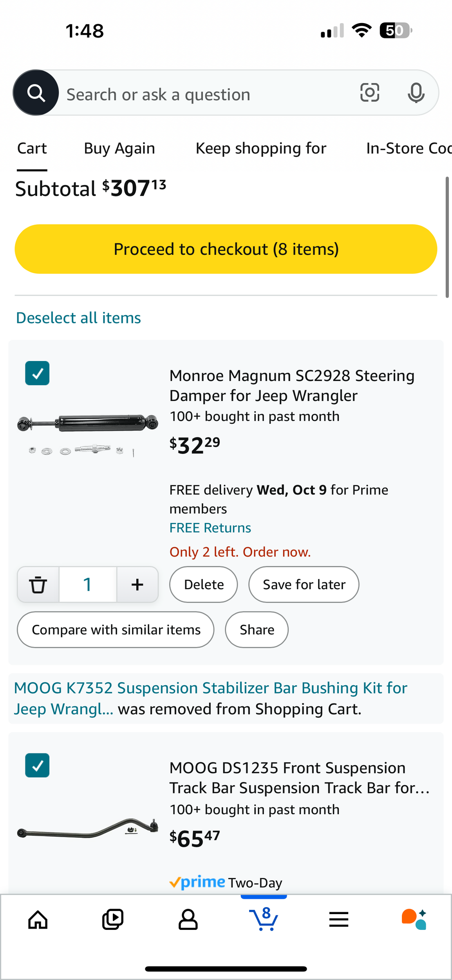Uncheck the Monroe Magnum Steering Damper checkbox
The width and height of the screenshot is (452, 980).
pyautogui.click(x=37, y=373)
